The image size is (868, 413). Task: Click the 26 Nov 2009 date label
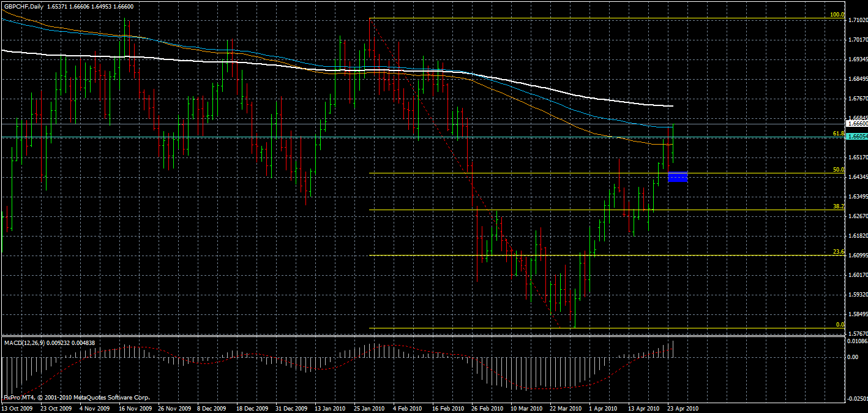[174, 408]
